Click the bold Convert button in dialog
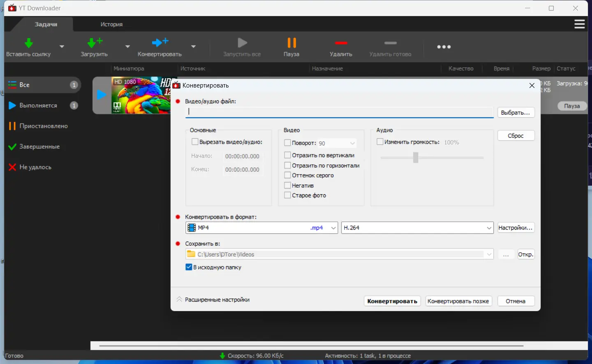 pos(392,301)
